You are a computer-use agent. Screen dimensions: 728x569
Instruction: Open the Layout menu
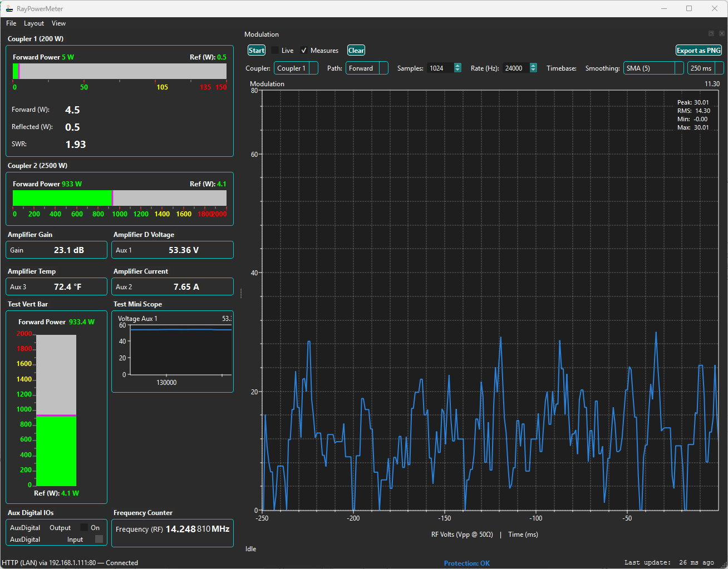click(x=34, y=23)
